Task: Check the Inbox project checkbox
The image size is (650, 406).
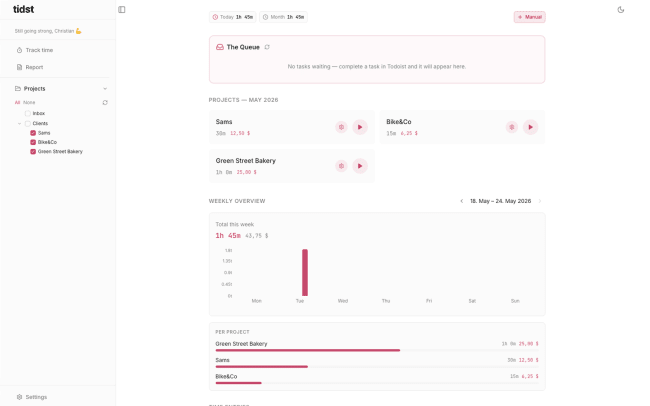Action: 28,113
